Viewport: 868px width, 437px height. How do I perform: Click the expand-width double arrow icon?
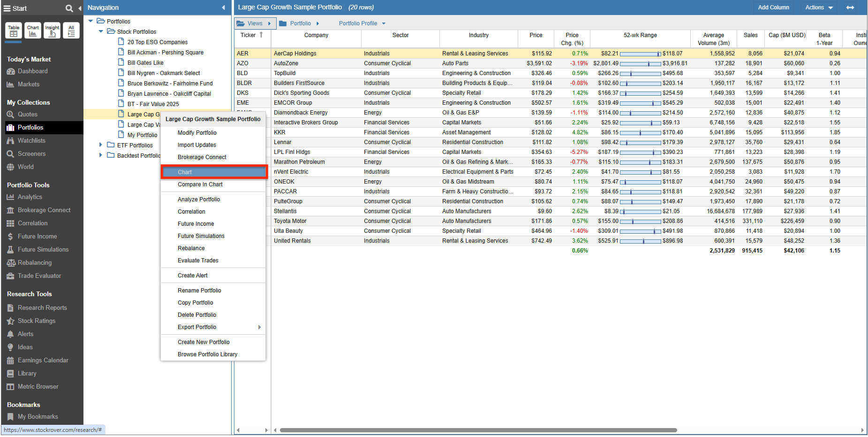click(850, 8)
